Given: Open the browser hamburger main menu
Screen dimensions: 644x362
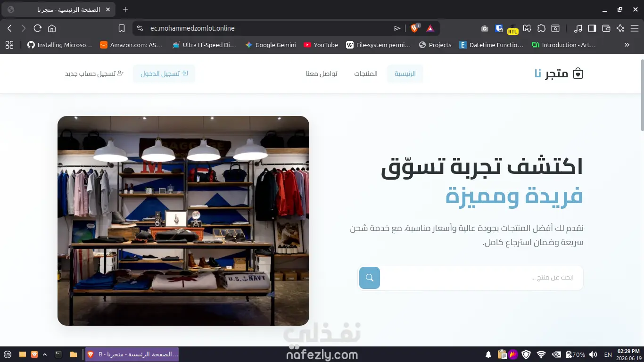Looking at the screenshot, I should 635,28.
